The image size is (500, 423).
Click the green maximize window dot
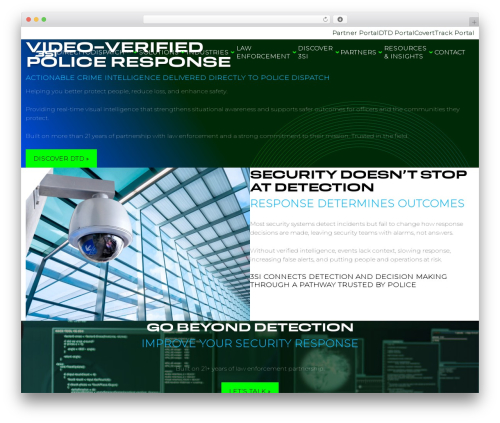coord(44,19)
